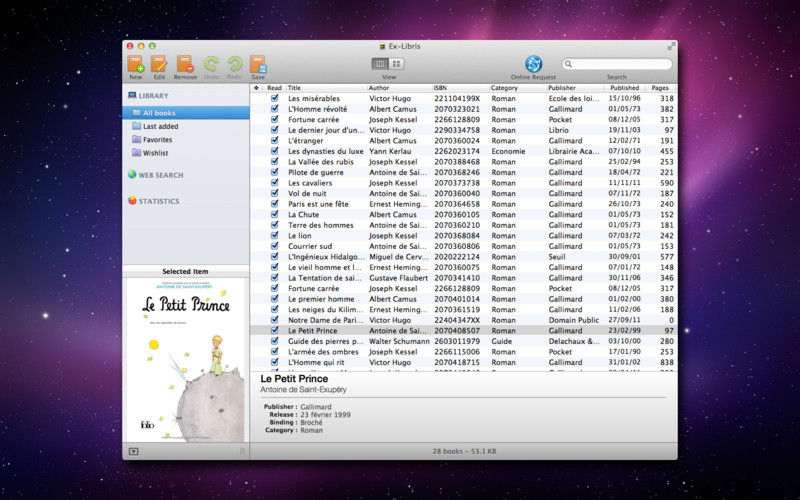800x500 pixels.
Task: Click the first column sort indicator header
Action: click(256, 88)
